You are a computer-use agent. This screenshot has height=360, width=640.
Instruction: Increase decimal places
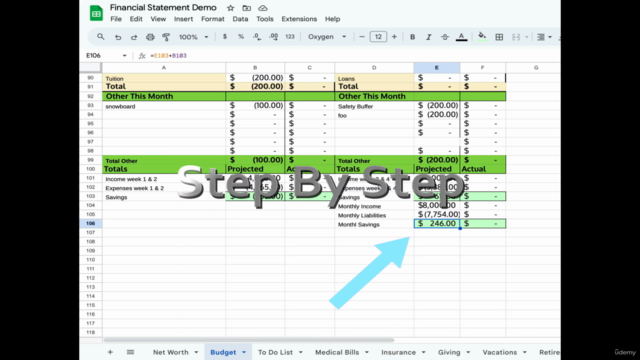(273, 37)
